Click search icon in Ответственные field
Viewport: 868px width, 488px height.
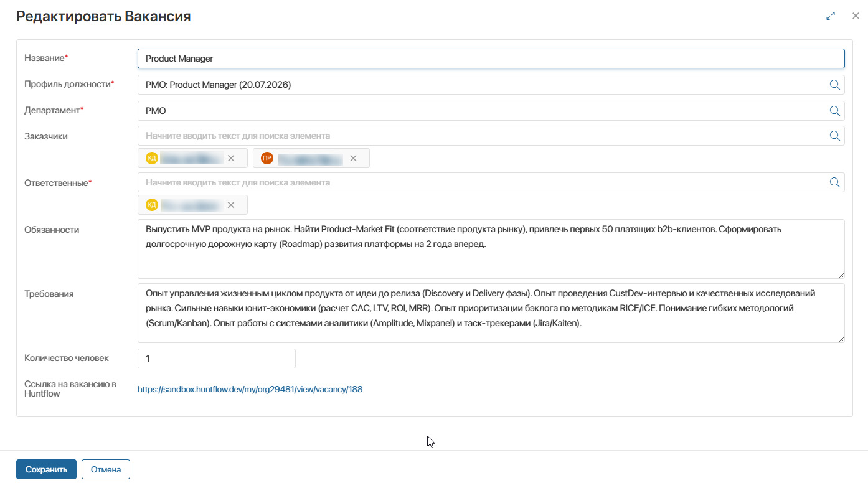point(834,182)
